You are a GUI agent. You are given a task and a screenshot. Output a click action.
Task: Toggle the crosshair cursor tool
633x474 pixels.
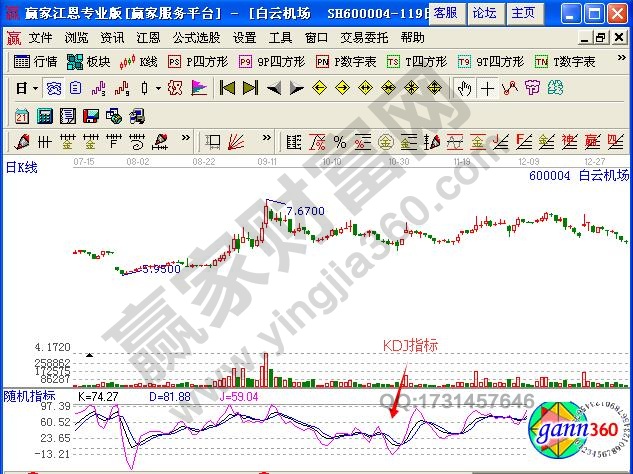point(487,88)
